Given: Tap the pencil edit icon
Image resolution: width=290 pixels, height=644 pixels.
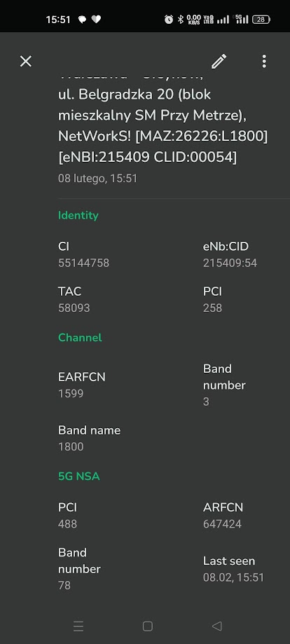Looking at the screenshot, I should 219,61.
